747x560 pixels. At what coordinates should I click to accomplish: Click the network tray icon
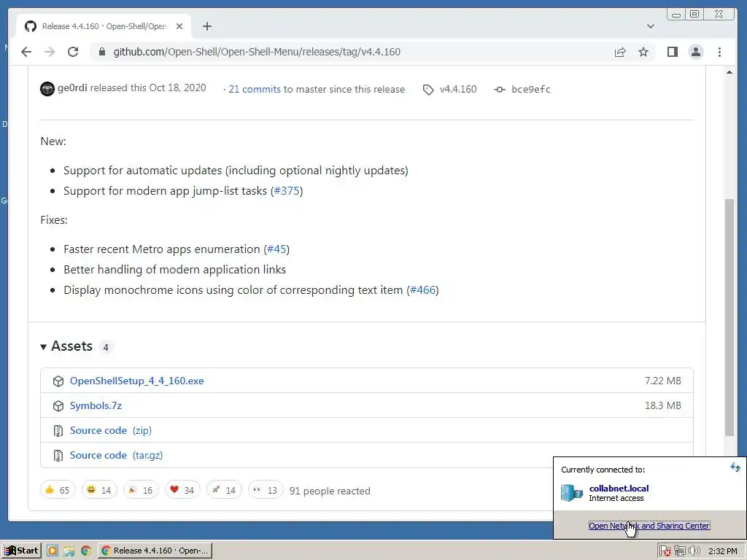coord(679,551)
